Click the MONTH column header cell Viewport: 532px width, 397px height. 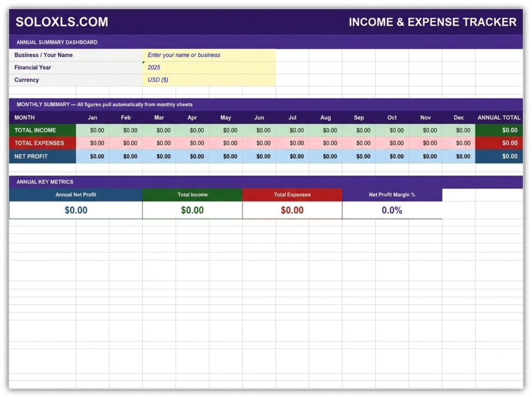(x=43, y=117)
